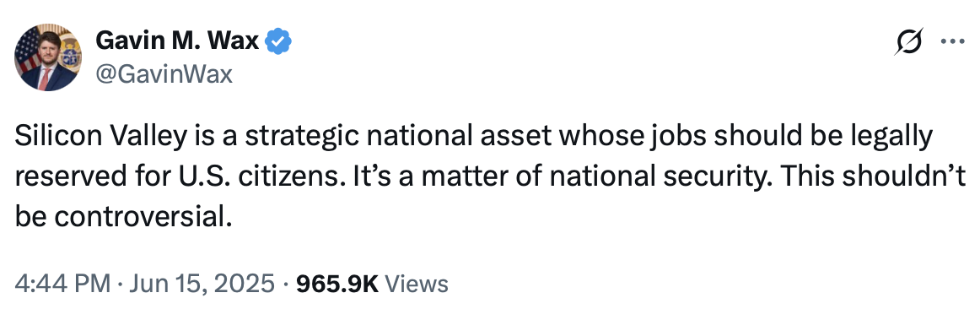View the 965.9K view count number
The image size is (980, 309).
(x=337, y=284)
